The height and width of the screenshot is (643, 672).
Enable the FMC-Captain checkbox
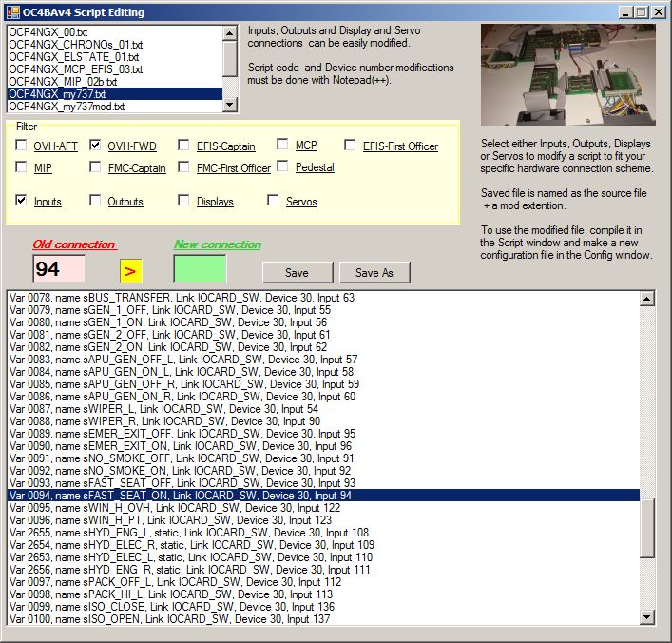point(95,166)
